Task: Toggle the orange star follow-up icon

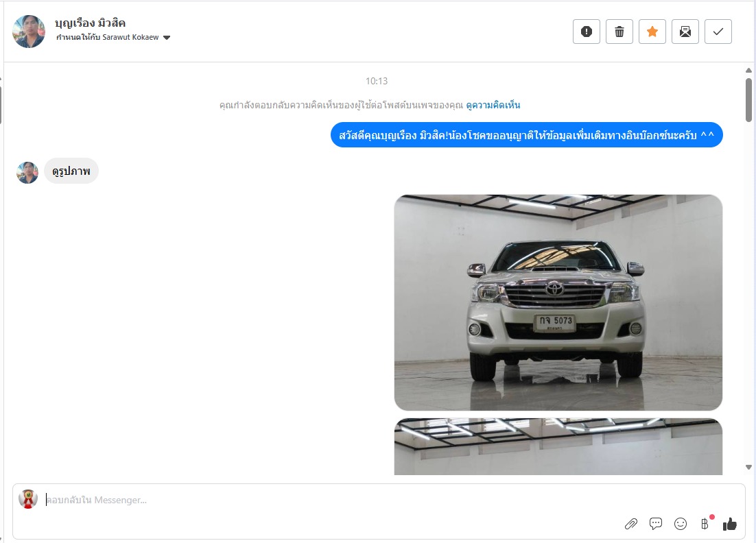Action: coord(652,32)
